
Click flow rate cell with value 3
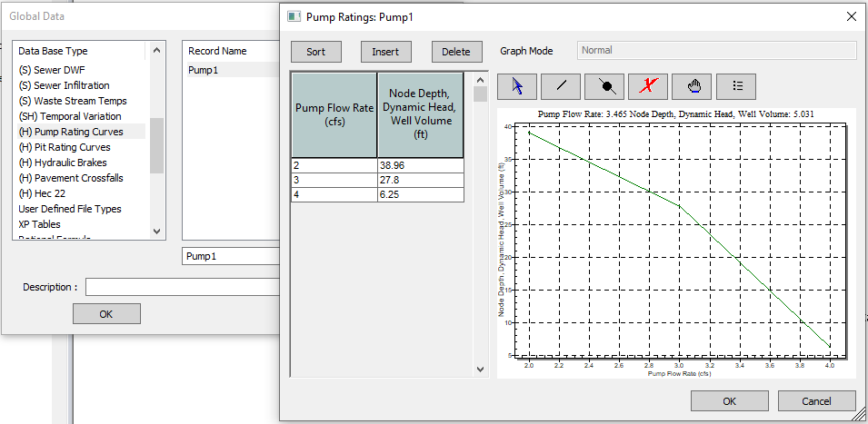click(334, 180)
